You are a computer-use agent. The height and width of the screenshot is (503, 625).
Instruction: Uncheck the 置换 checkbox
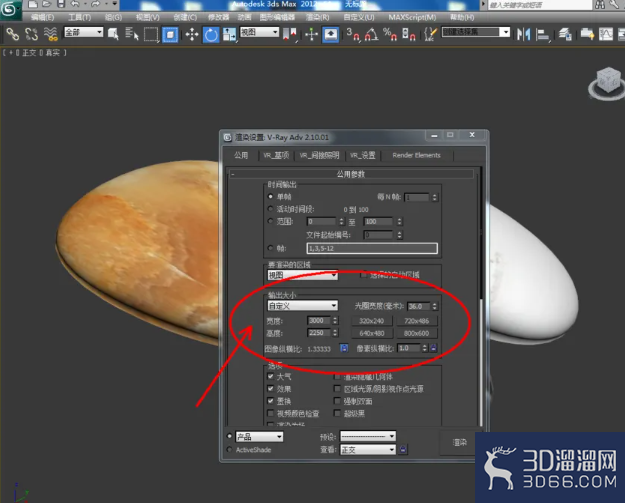point(271,401)
